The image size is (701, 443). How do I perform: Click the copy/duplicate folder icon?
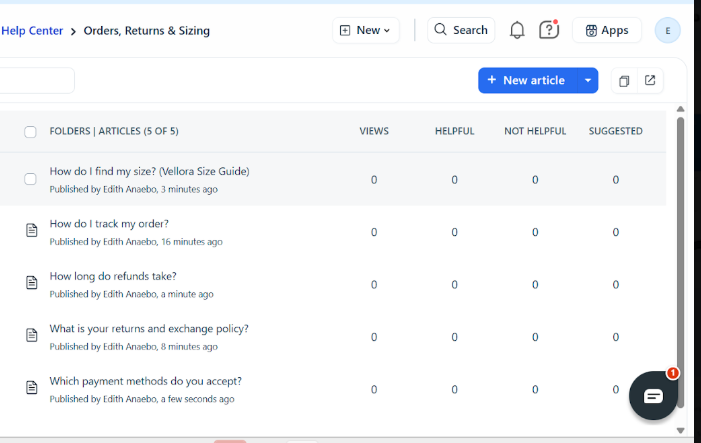tap(624, 81)
